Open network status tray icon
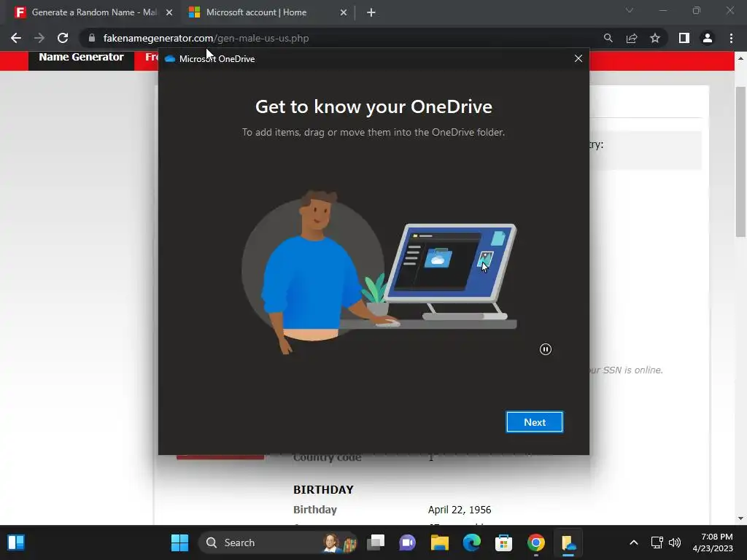 click(657, 542)
